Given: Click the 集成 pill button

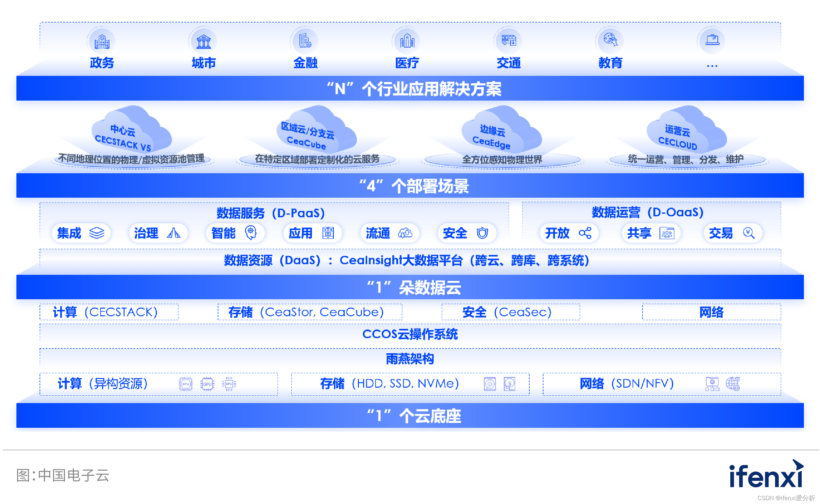Looking at the screenshot, I should (81, 233).
